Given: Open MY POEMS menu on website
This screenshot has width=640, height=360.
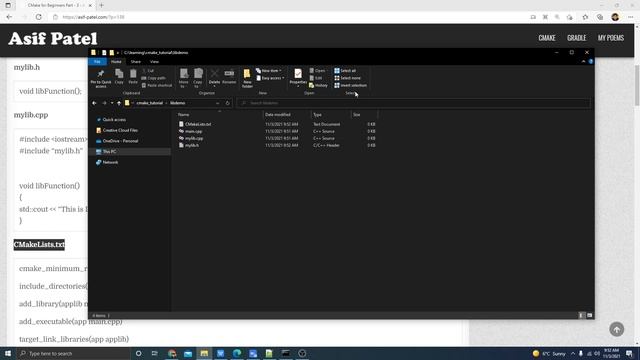Looking at the screenshot, I should click(611, 38).
